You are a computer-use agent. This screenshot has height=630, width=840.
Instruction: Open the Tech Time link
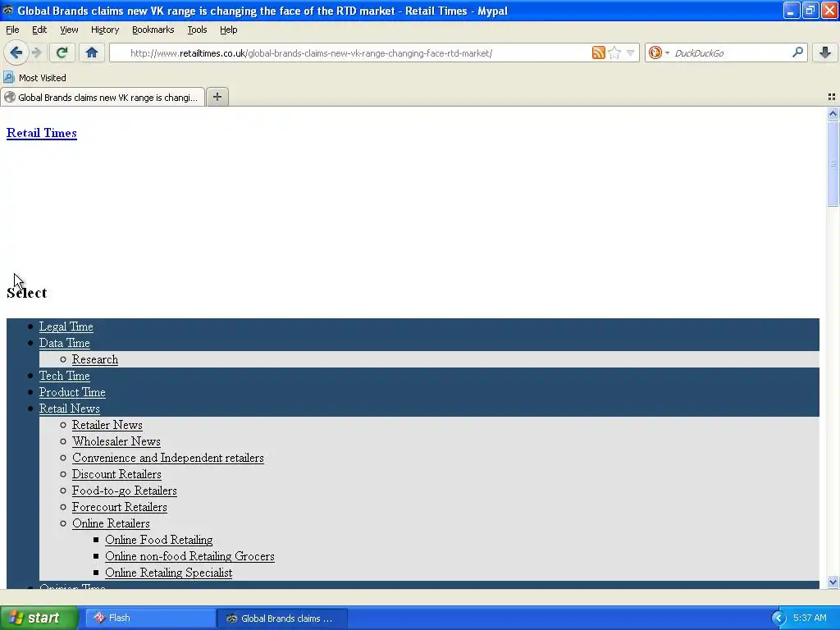pyautogui.click(x=64, y=376)
